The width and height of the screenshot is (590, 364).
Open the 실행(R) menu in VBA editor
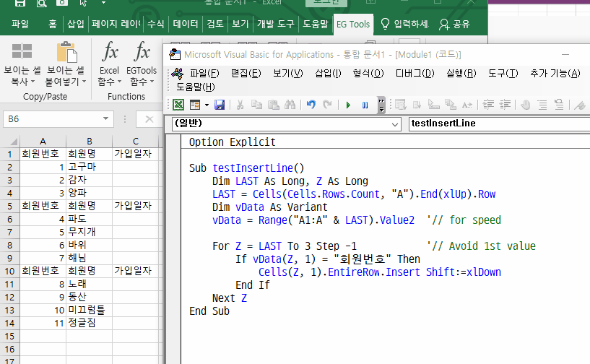coord(461,73)
